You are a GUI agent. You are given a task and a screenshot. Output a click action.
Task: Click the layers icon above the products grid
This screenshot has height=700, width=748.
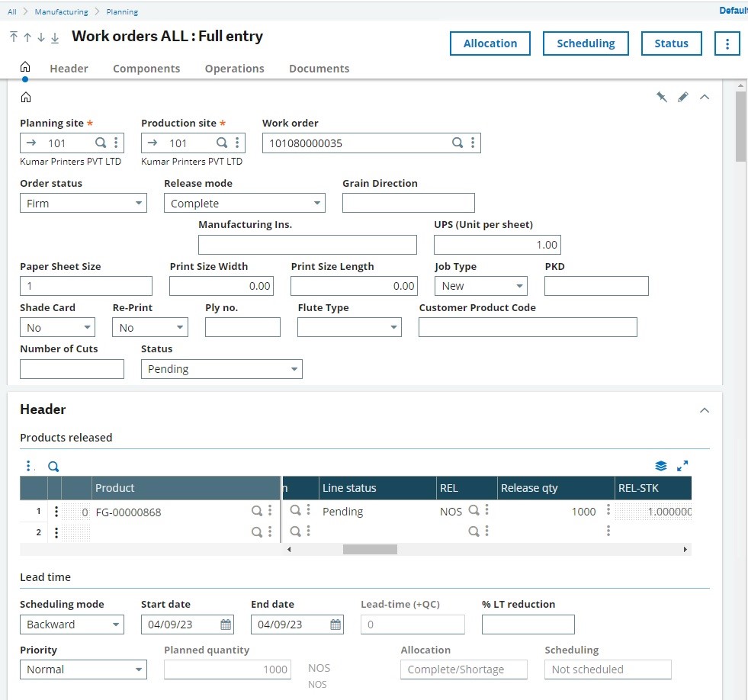(x=661, y=466)
